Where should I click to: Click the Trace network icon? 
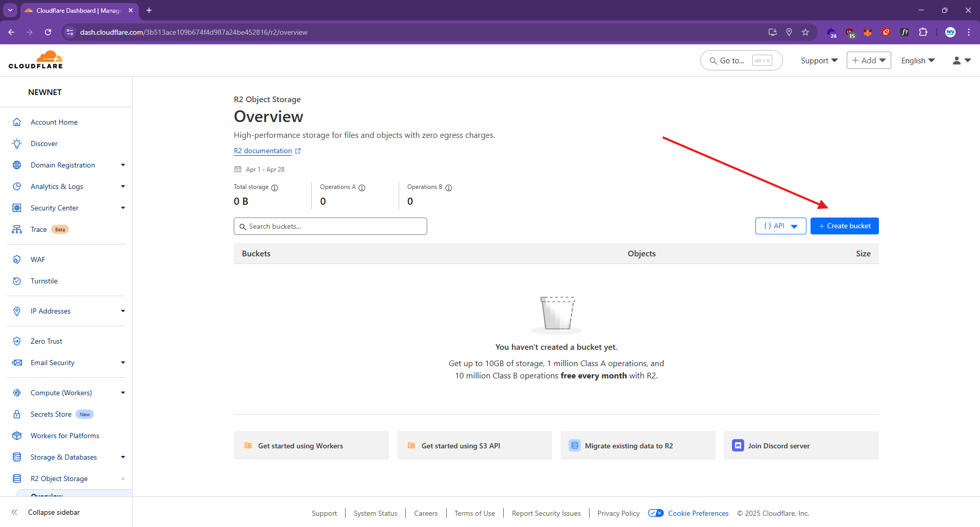pos(17,229)
